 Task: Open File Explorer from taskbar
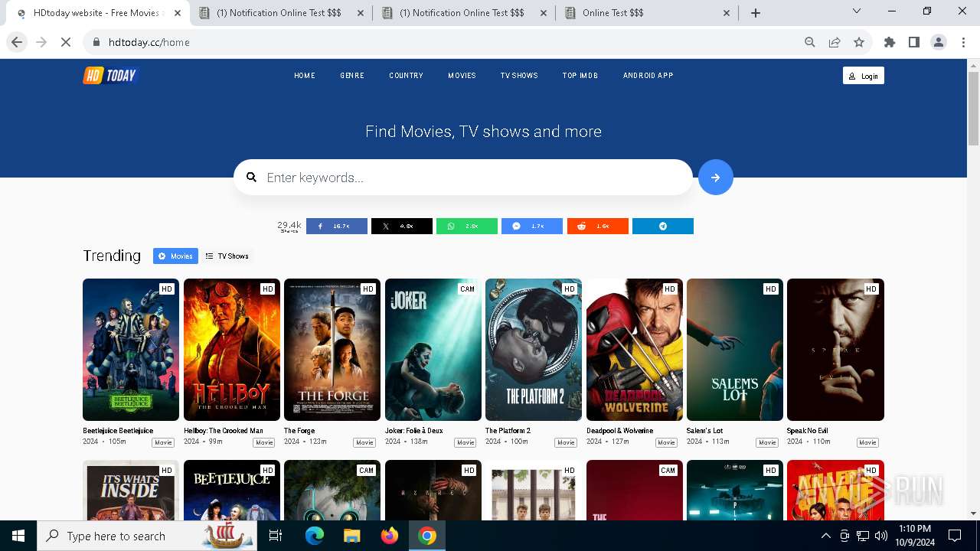click(352, 536)
